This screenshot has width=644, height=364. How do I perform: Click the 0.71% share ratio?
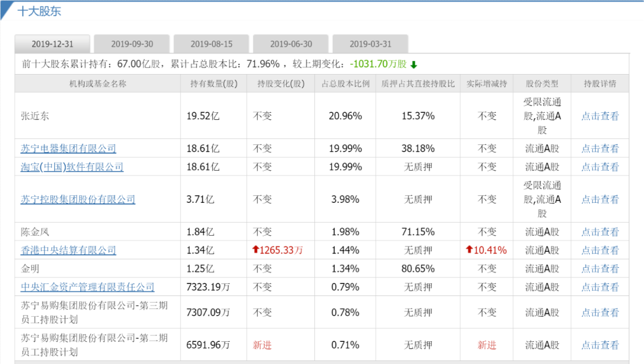pos(345,345)
